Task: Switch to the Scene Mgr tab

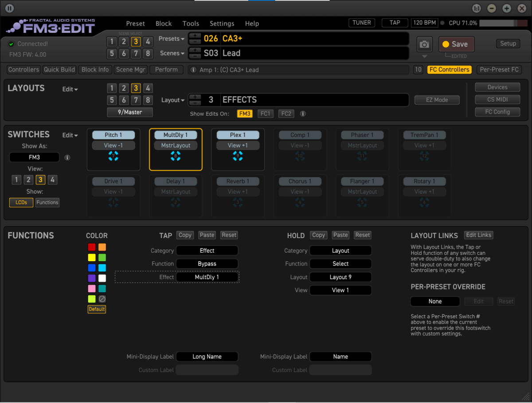Action: [130, 70]
